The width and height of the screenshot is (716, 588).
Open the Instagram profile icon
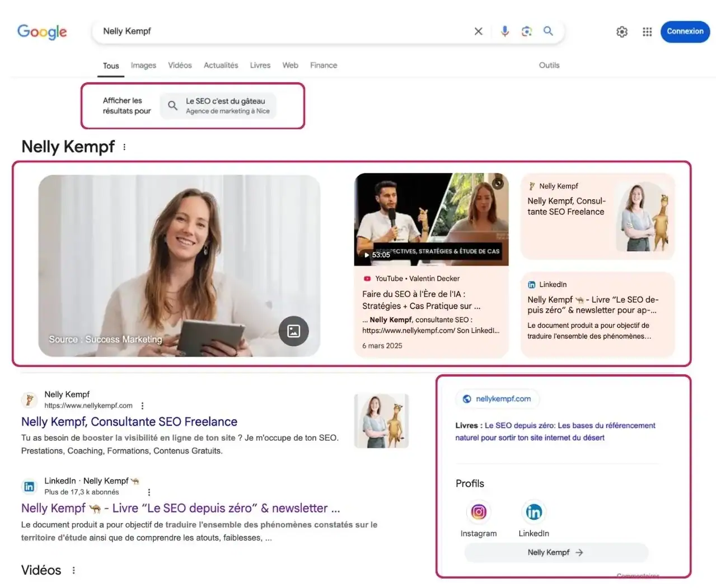pyautogui.click(x=479, y=511)
